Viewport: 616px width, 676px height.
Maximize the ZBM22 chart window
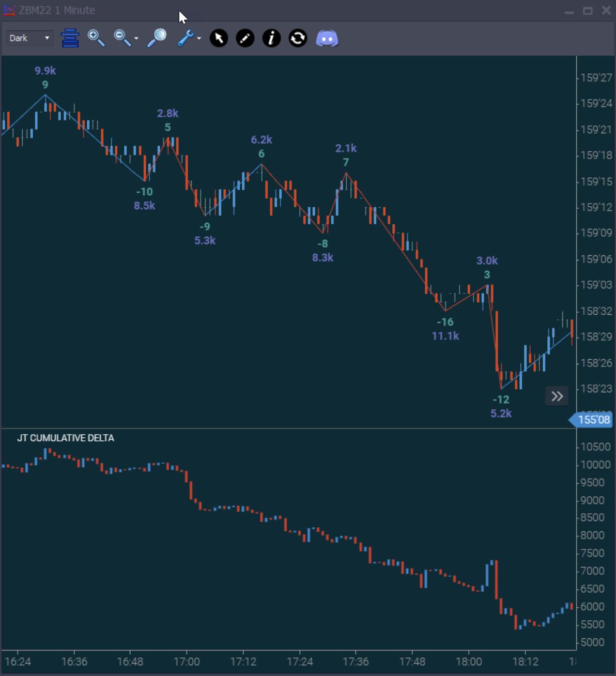pyautogui.click(x=588, y=11)
